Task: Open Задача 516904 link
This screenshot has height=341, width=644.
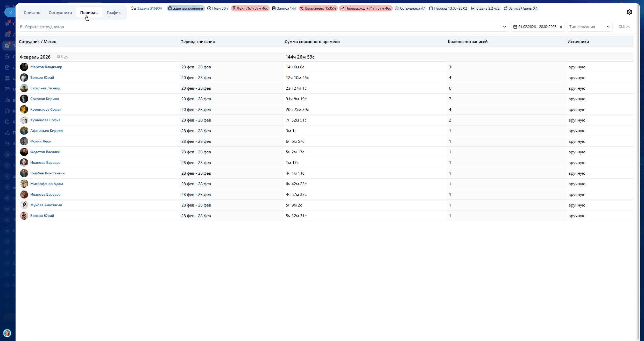Action: click(x=149, y=8)
